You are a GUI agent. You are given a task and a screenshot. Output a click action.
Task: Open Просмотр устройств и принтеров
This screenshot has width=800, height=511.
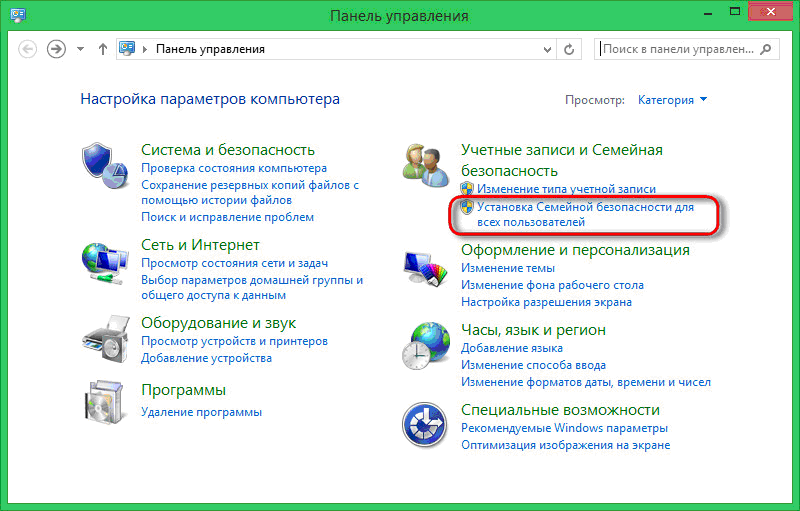[234, 341]
